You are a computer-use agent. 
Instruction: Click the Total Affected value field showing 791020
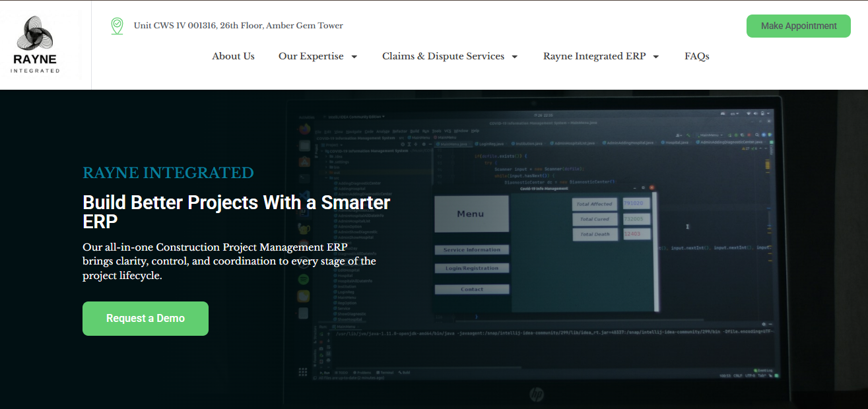pos(636,204)
